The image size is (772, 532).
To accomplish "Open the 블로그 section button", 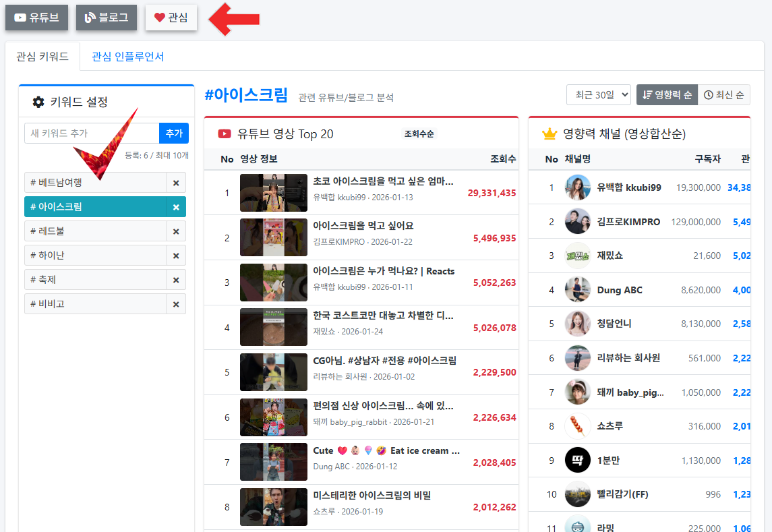I will [x=107, y=18].
